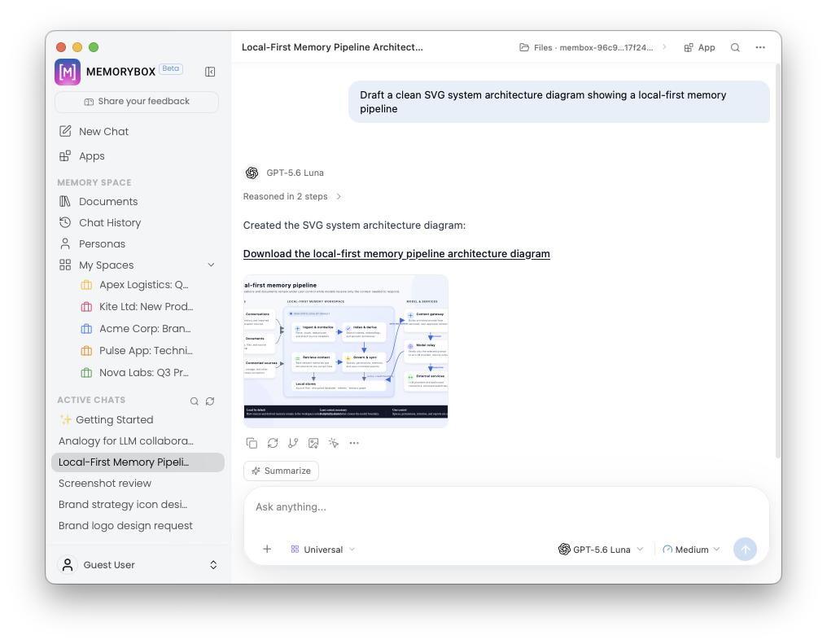Regenerate the response with refresh icon
Screen dimensions: 827x644
(272, 443)
